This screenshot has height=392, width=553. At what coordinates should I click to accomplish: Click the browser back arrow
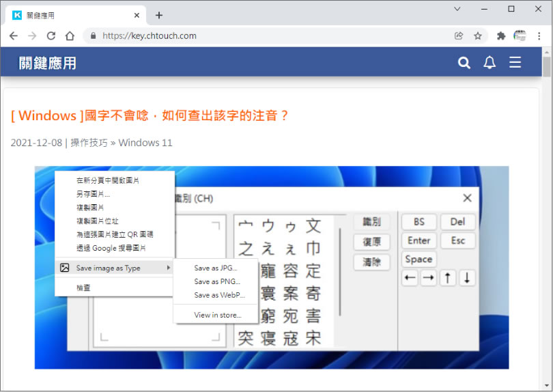coord(14,36)
